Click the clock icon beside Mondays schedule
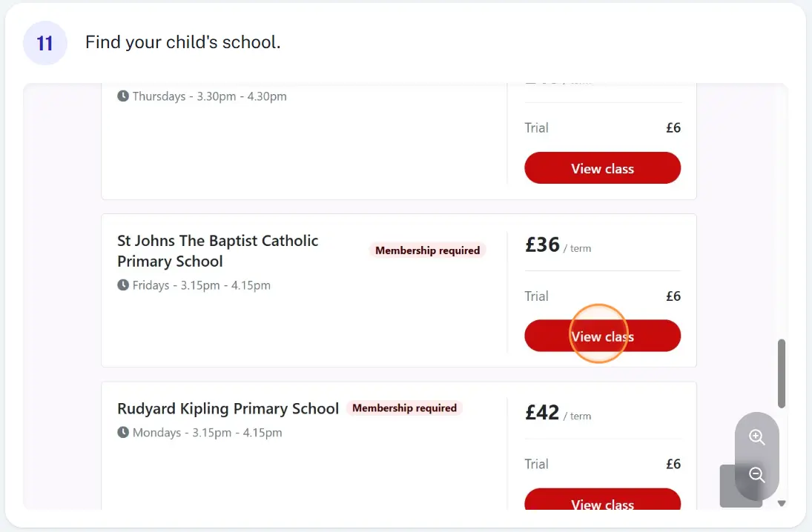812x532 pixels. 123,432
